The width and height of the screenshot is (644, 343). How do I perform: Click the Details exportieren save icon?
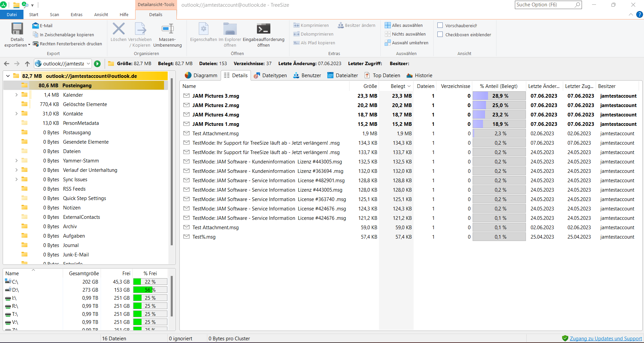17,29
